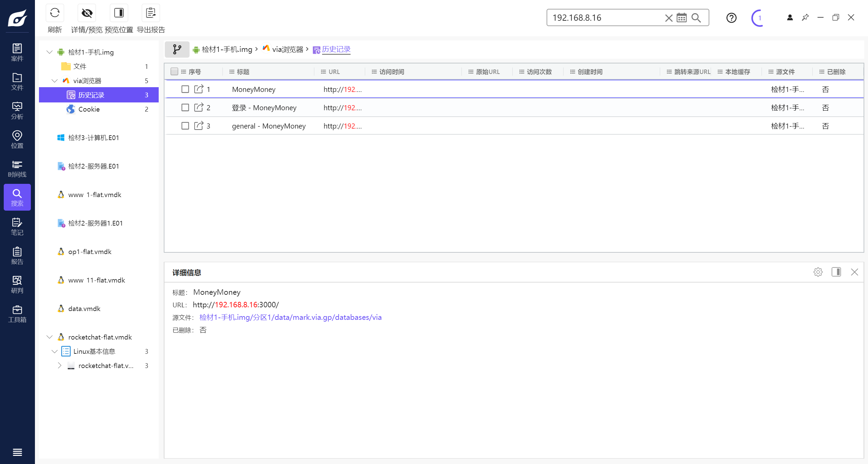Toggle the details/preview eye icon
The image size is (868, 464).
click(87, 13)
